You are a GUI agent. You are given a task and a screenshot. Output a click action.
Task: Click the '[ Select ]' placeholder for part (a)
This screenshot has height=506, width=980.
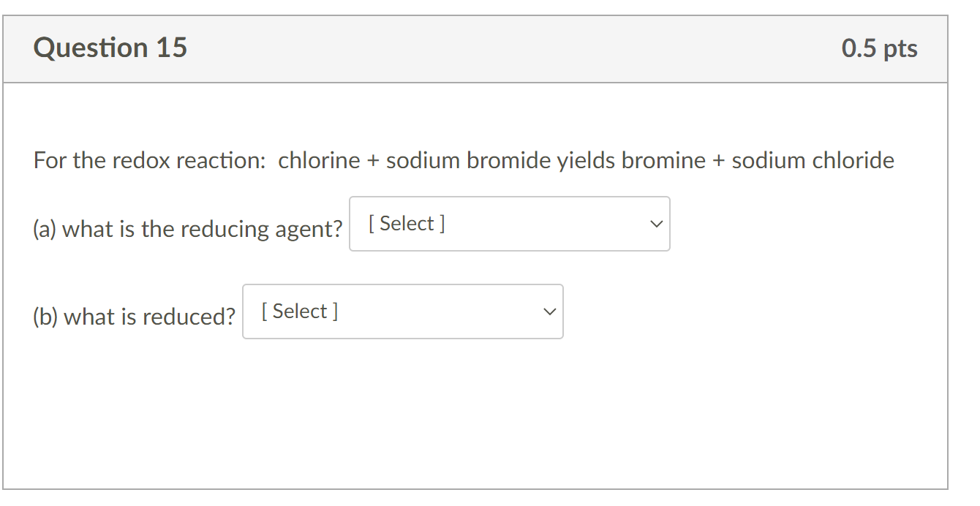click(x=407, y=224)
